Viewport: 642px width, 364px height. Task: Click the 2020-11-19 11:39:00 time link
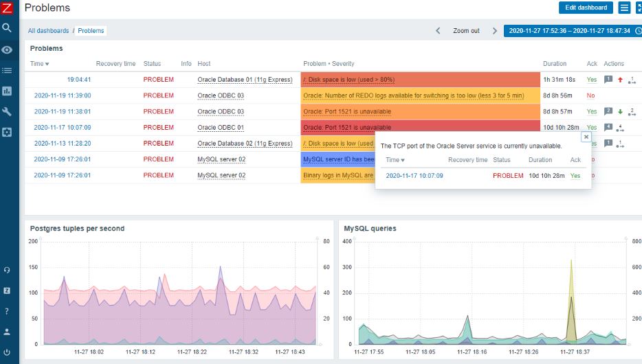(x=63, y=95)
